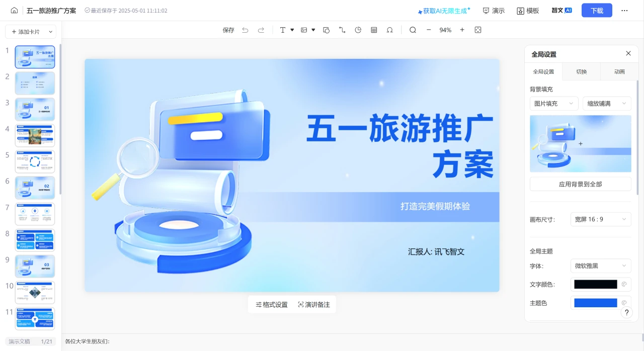Open the image insert dropdown arrow
Viewport: 644px width, 351px height.
tap(313, 30)
